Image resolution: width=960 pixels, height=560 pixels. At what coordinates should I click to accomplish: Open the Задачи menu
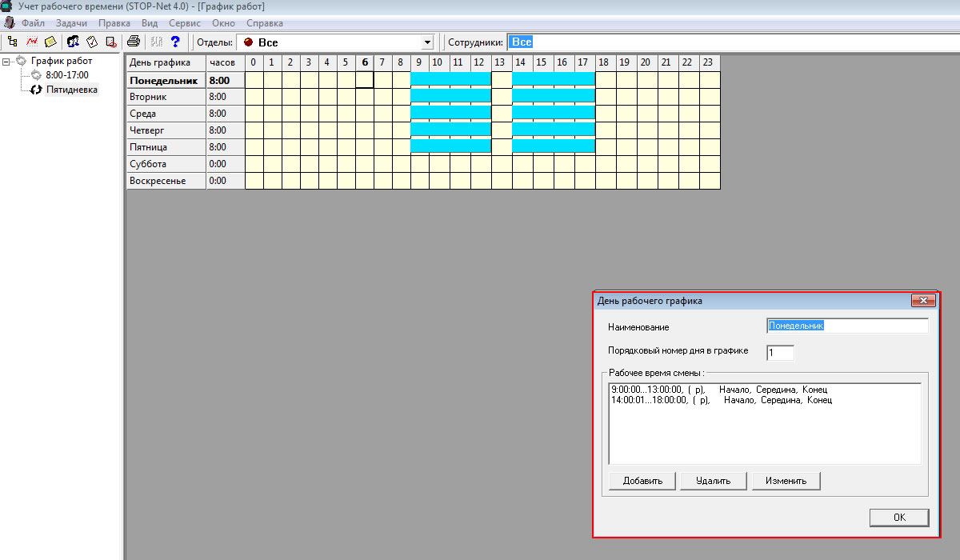click(71, 23)
